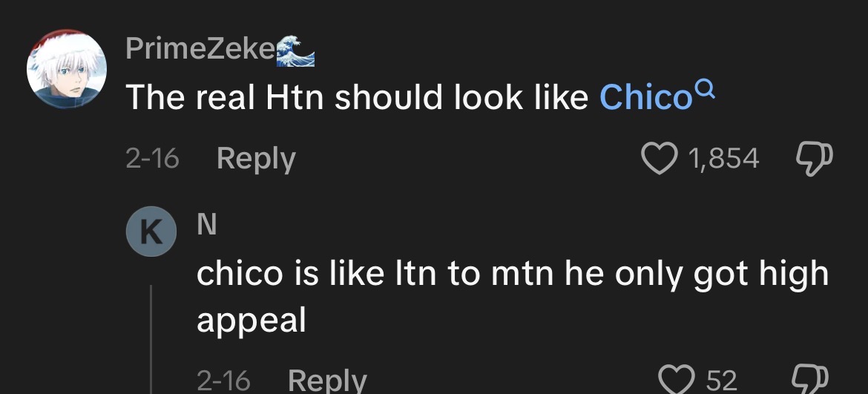The height and width of the screenshot is (394, 868).
Task: Open PrimeZeke username profile
Action: [x=200, y=49]
